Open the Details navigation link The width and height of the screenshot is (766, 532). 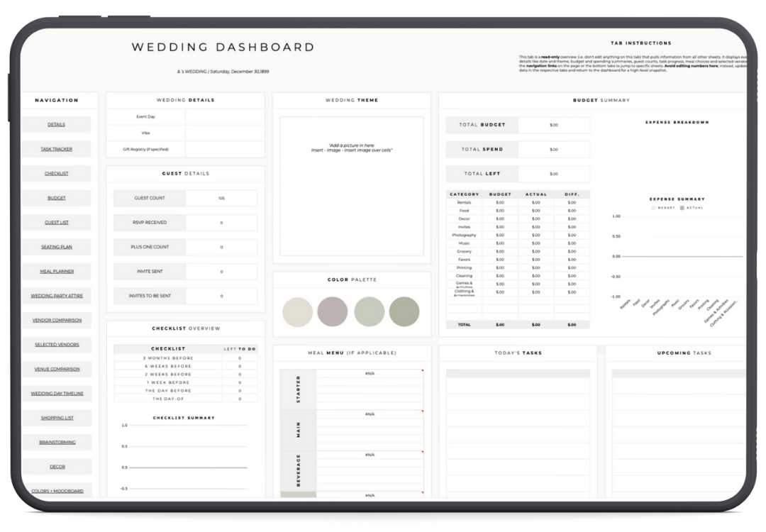(x=56, y=125)
